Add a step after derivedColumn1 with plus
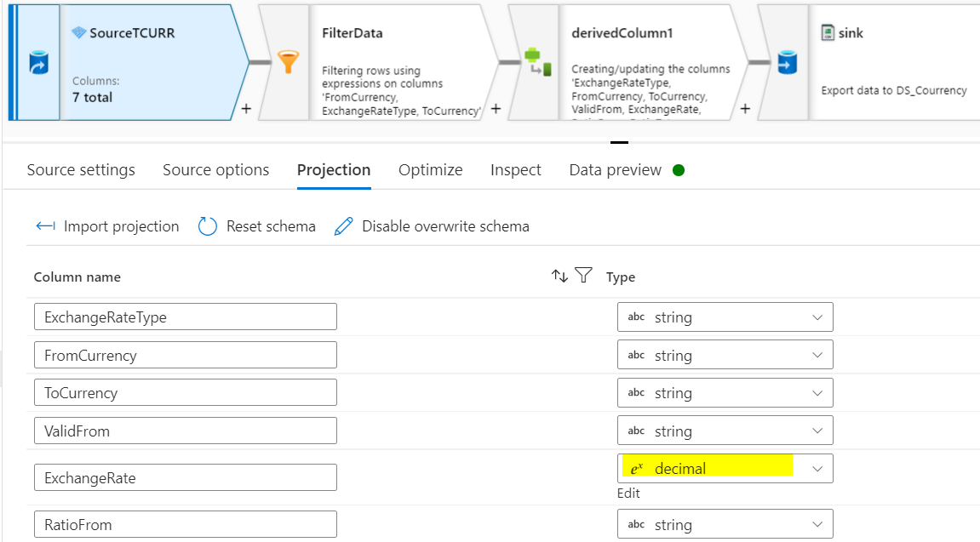Viewport: 980px width, 542px height. click(x=745, y=109)
